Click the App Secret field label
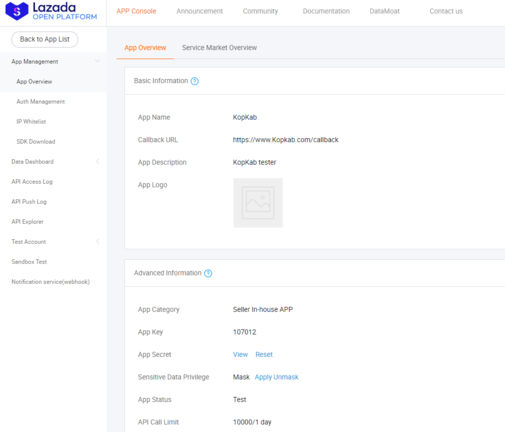505x432 pixels. pos(154,354)
